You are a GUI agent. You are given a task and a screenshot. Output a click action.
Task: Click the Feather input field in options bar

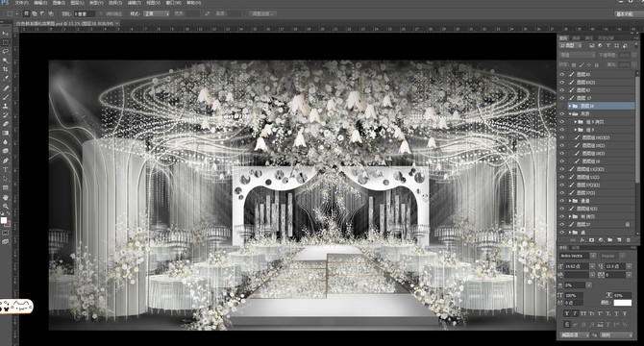click(x=86, y=13)
